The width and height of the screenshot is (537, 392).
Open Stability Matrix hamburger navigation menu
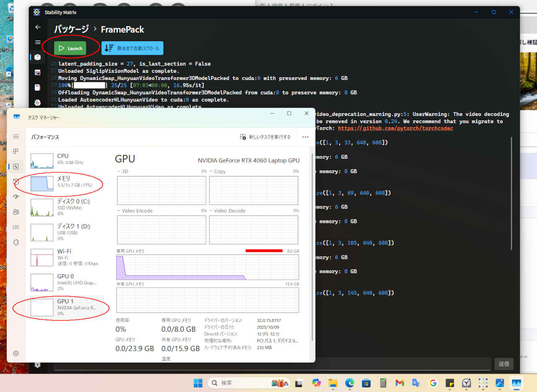tap(38, 42)
